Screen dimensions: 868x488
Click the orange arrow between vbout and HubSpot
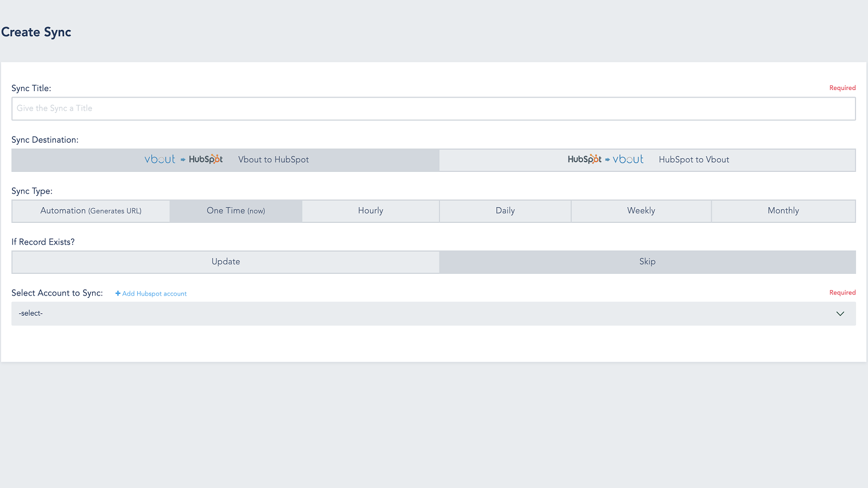182,159
